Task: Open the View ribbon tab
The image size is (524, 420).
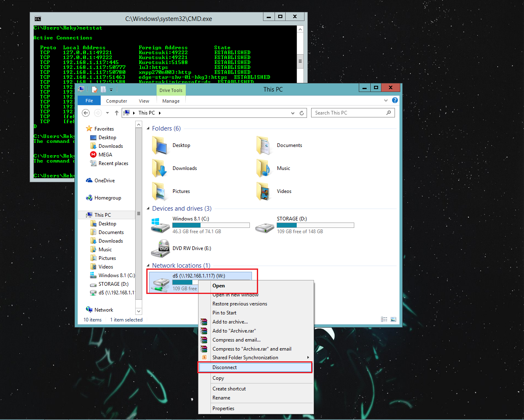Action: (x=144, y=101)
